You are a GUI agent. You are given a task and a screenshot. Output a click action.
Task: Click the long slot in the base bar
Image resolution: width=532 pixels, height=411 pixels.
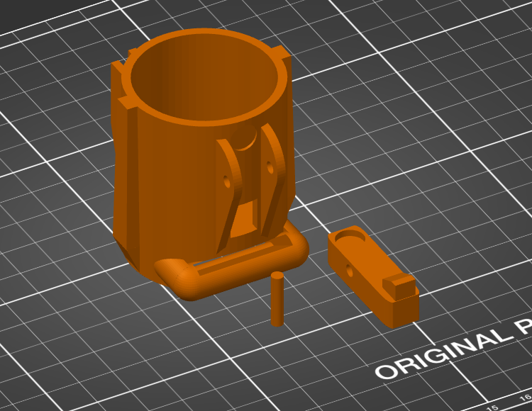[x=243, y=257]
